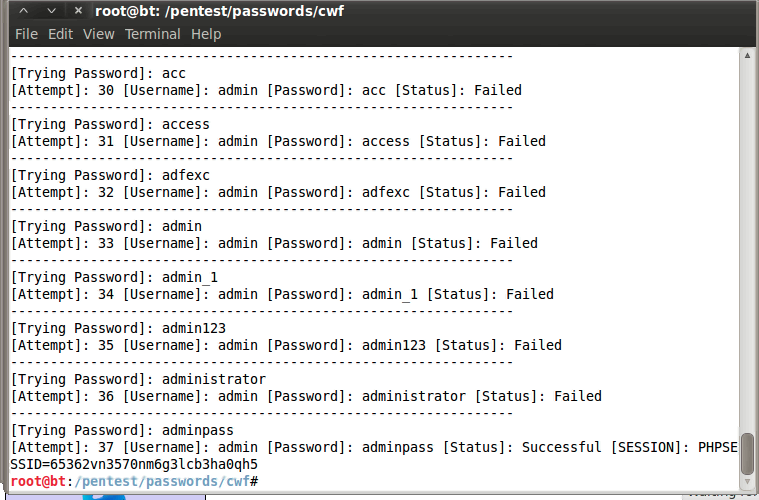
Task: Click the Attempt 36 'administrator' Failed line
Action: click(306, 396)
